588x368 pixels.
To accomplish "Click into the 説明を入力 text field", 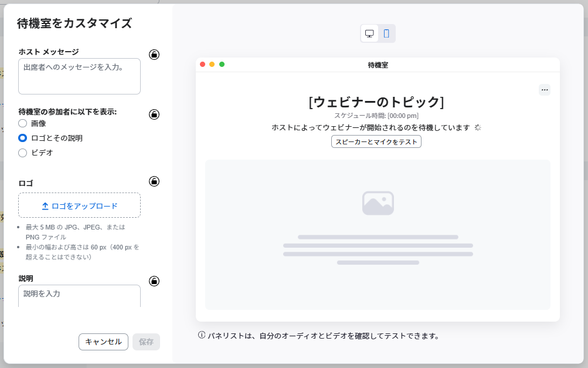I will coord(80,295).
